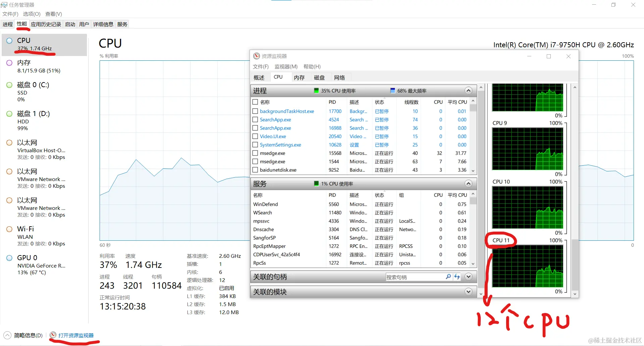Image resolution: width=644 pixels, height=346 pixels.
Task: Sort processes by 平均 CPU column header
Action: pyautogui.click(x=457, y=102)
